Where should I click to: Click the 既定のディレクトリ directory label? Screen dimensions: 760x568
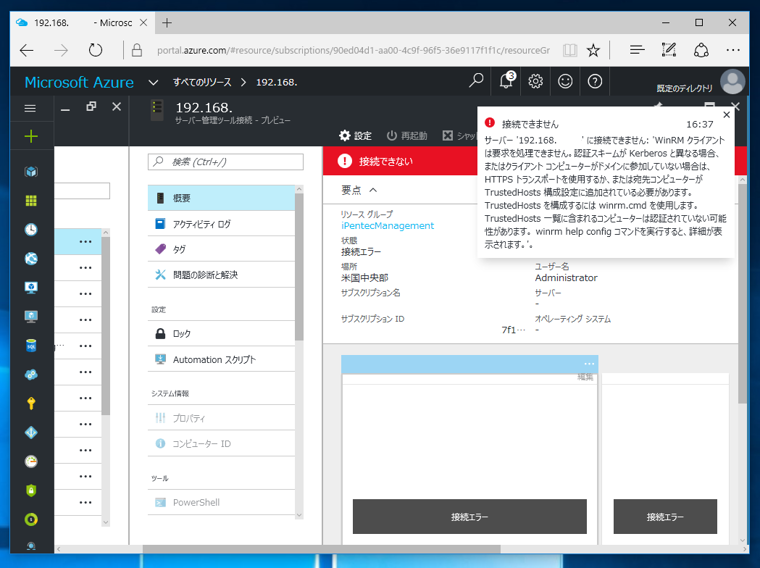tap(684, 88)
